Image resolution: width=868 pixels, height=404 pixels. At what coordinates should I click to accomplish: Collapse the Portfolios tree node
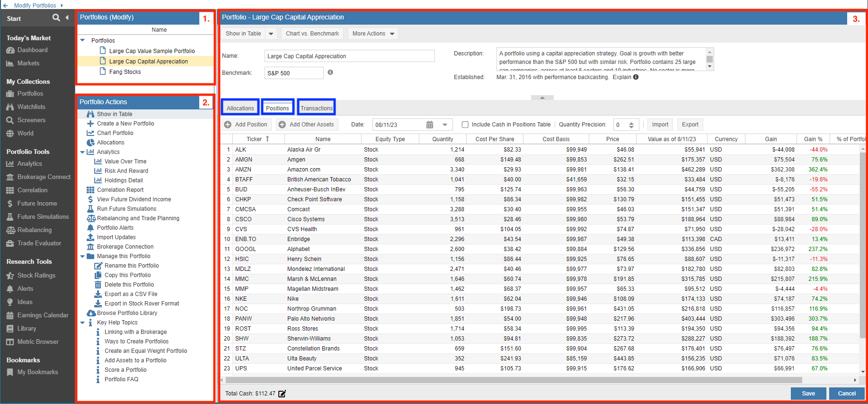83,41
